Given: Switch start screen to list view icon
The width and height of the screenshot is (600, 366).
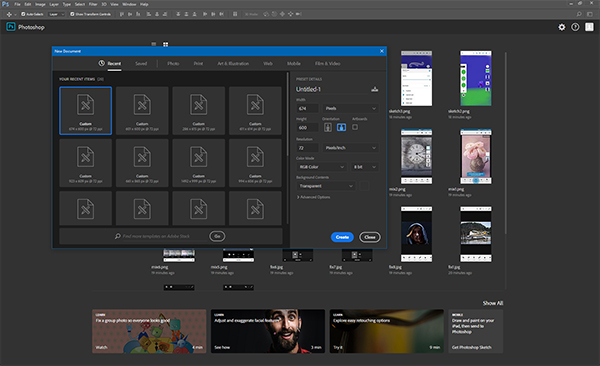Looking at the screenshot, I should (154, 44).
